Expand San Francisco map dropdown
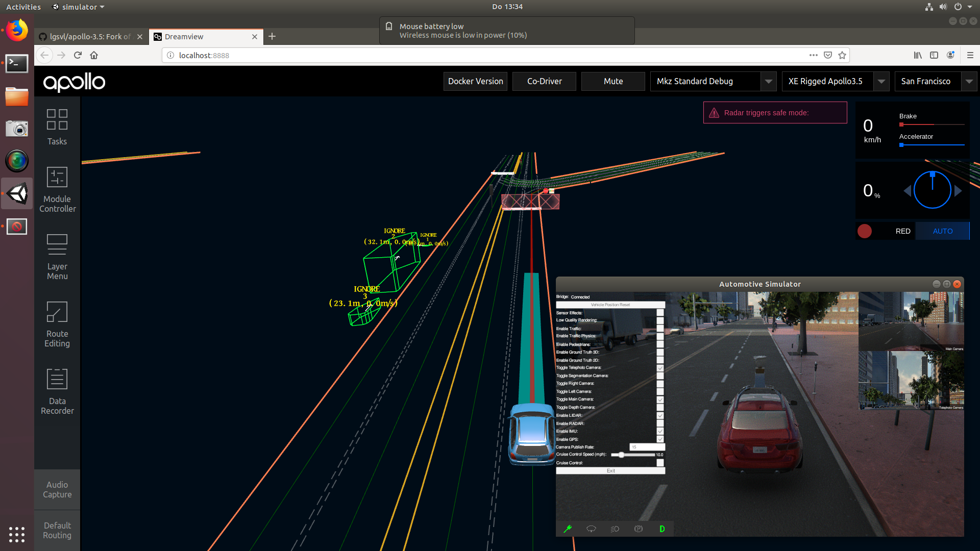The height and width of the screenshot is (551, 980). click(969, 82)
